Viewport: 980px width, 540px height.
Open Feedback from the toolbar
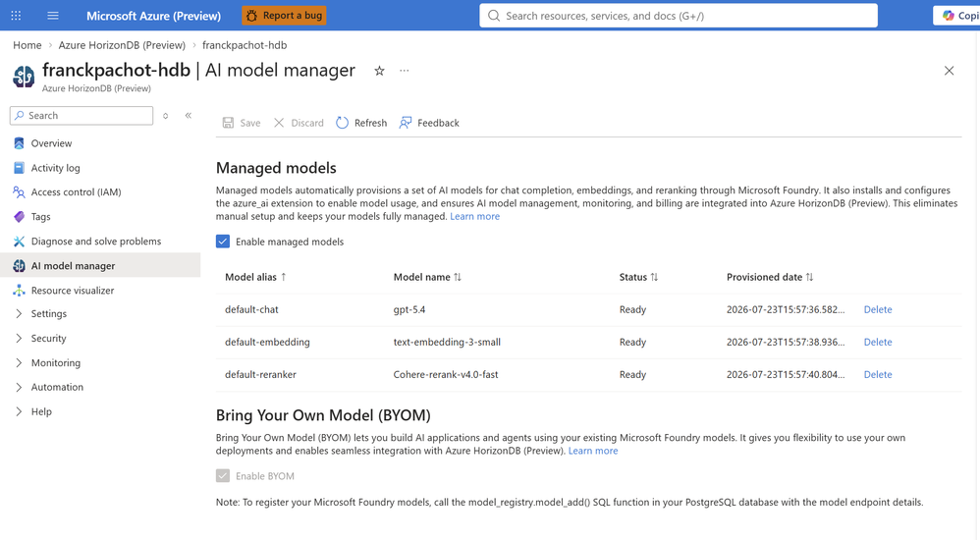pyautogui.click(x=429, y=123)
